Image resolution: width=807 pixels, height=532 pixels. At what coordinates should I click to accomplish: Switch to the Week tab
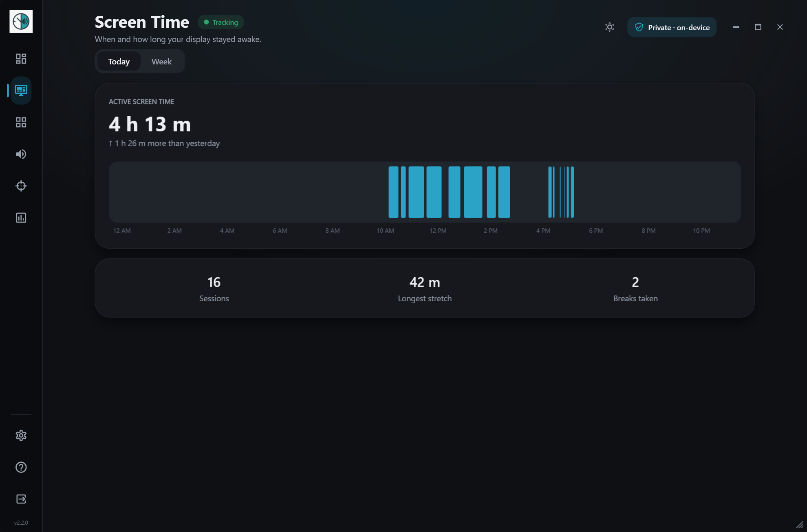point(161,62)
